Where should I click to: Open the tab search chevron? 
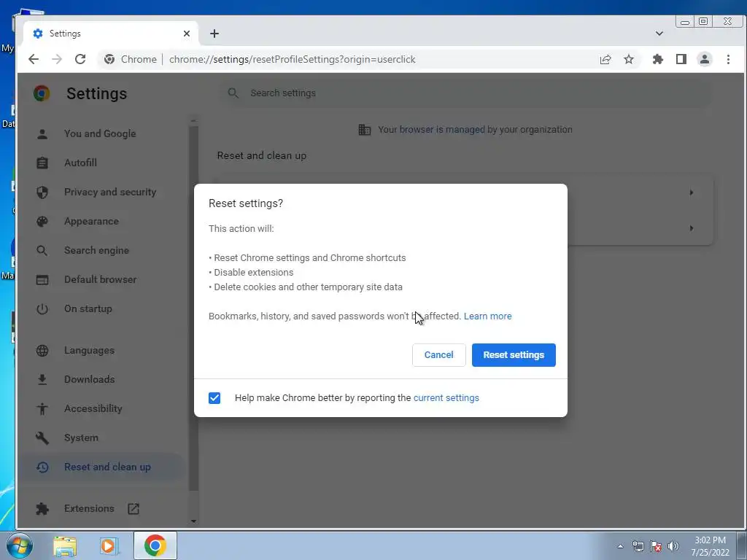tap(659, 34)
